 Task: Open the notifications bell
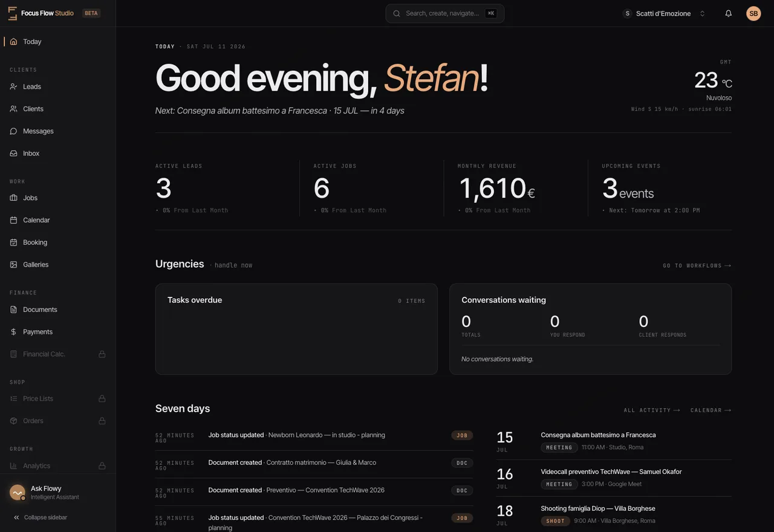point(728,13)
